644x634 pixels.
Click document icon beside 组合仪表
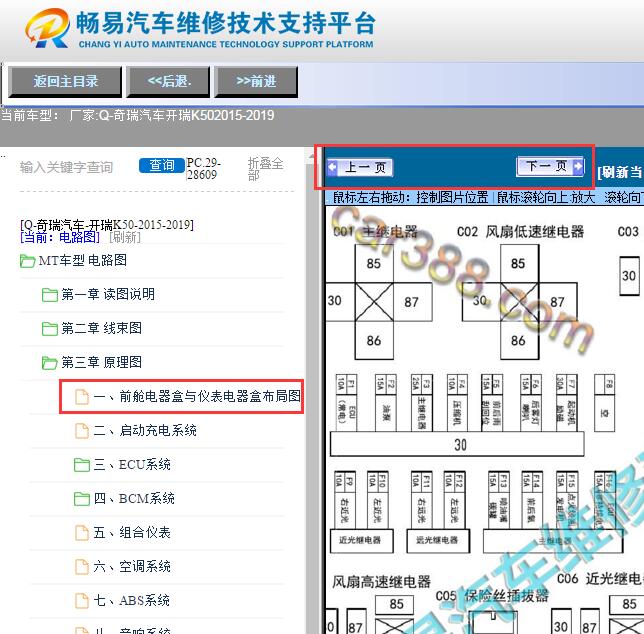(x=82, y=533)
